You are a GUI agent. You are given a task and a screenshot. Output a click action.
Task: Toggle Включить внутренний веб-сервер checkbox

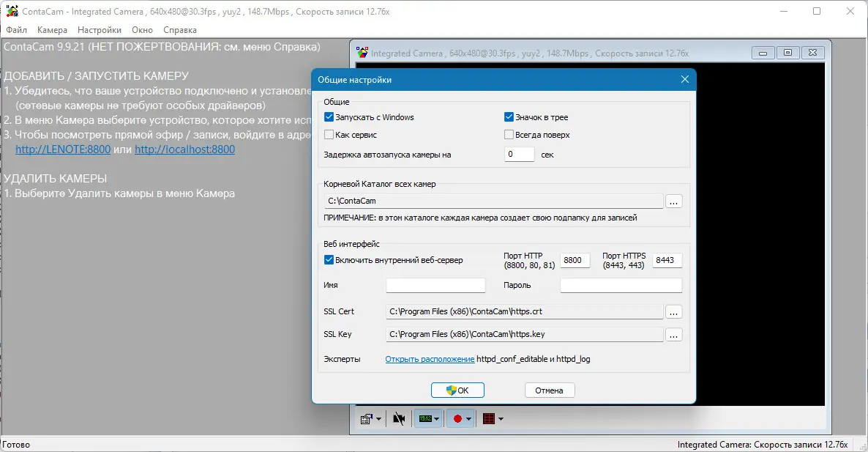[329, 260]
